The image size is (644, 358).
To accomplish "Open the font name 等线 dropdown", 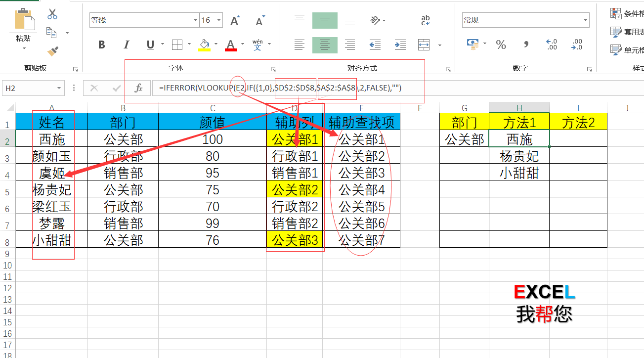I will tap(195, 20).
